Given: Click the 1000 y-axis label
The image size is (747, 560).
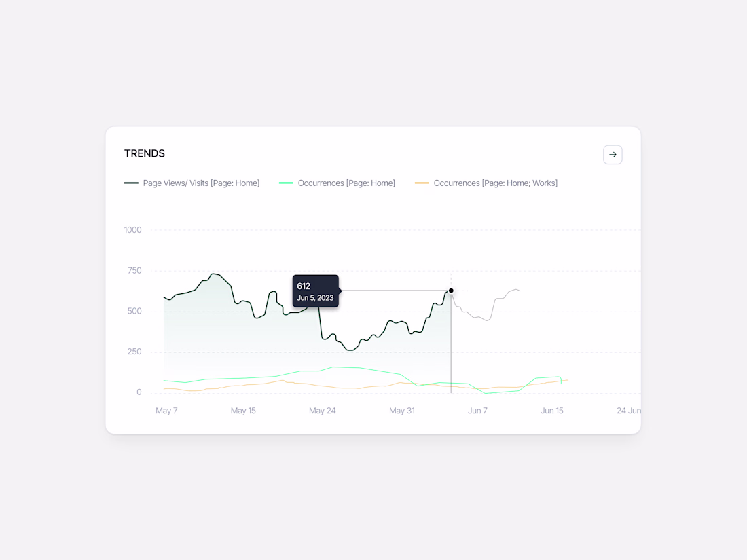Looking at the screenshot, I should [133, 230].
